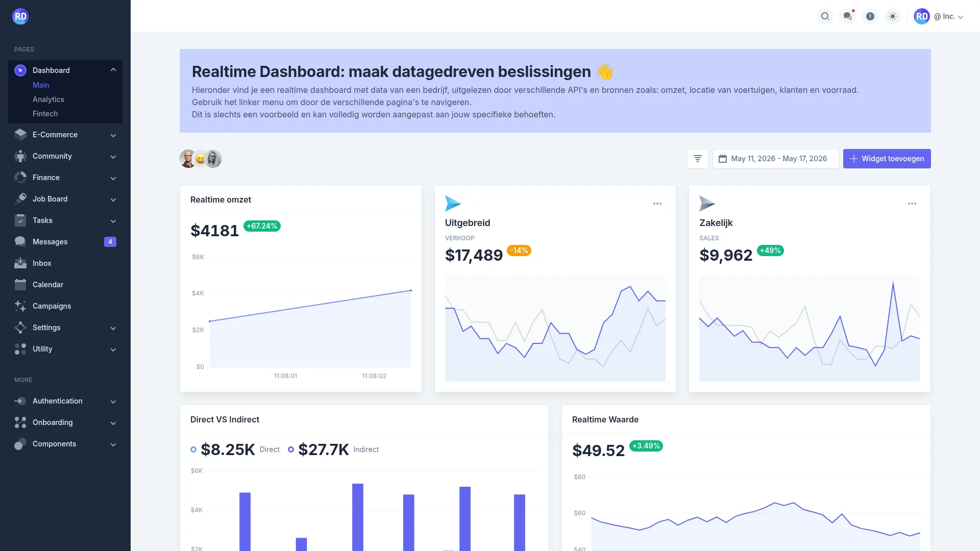Open the filter icon button
This screenshot has width=980, height=551.
tap(697, 159)
